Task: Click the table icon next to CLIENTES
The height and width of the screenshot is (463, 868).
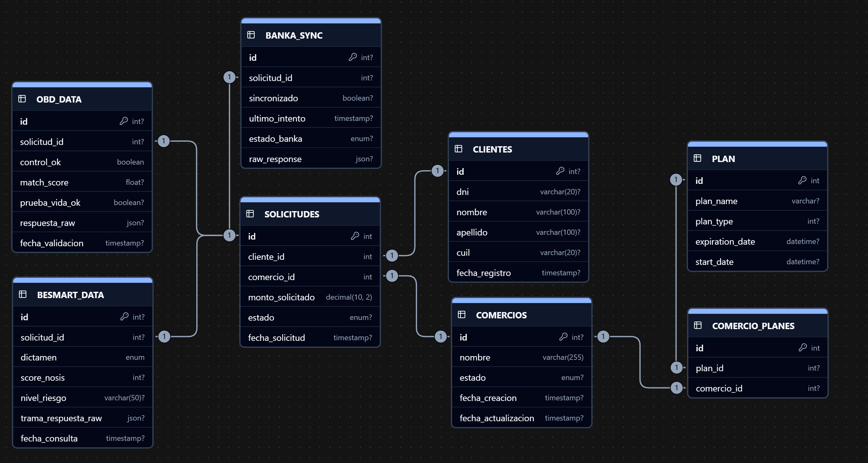Action: 458,149
